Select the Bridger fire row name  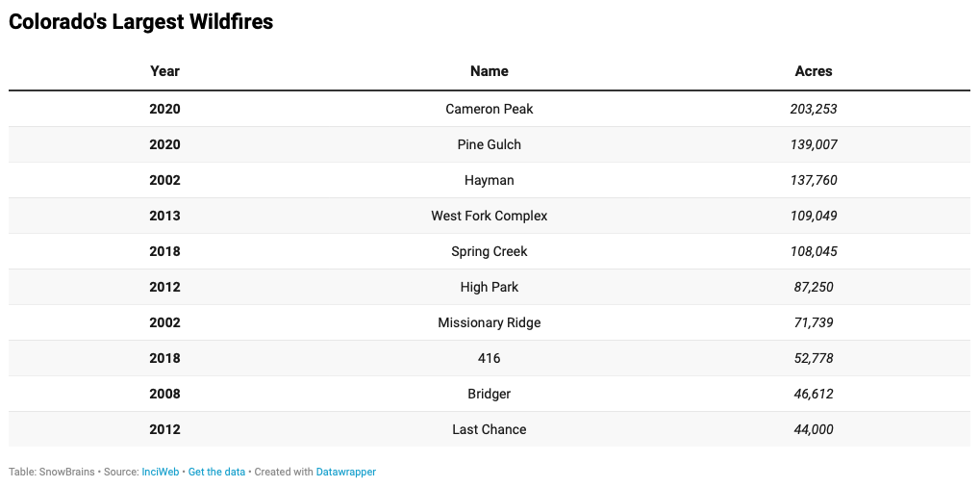(x=490, y=394)
